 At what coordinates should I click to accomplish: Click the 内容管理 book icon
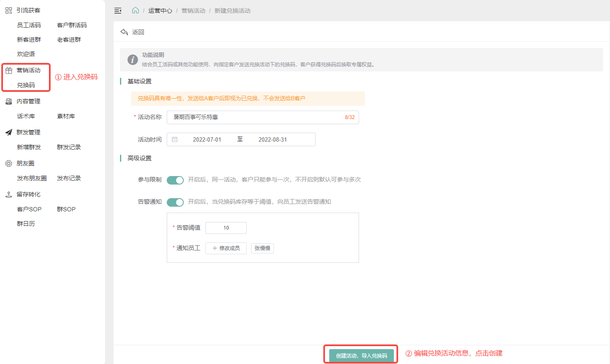click(9, 101)
